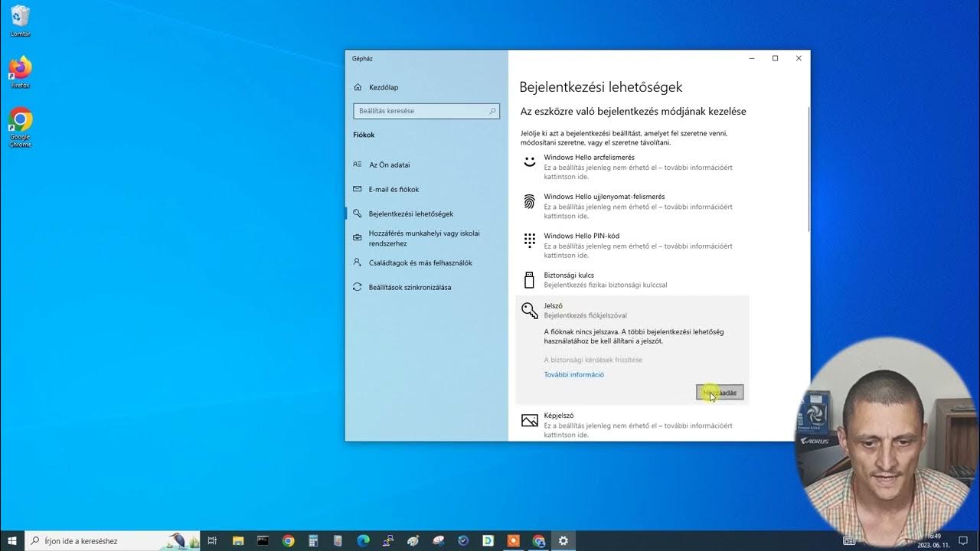Open the Paint palette taskbar icon
Image resolution: width=980 pixels, height=551 pixels.
click(x=413, y=540)
